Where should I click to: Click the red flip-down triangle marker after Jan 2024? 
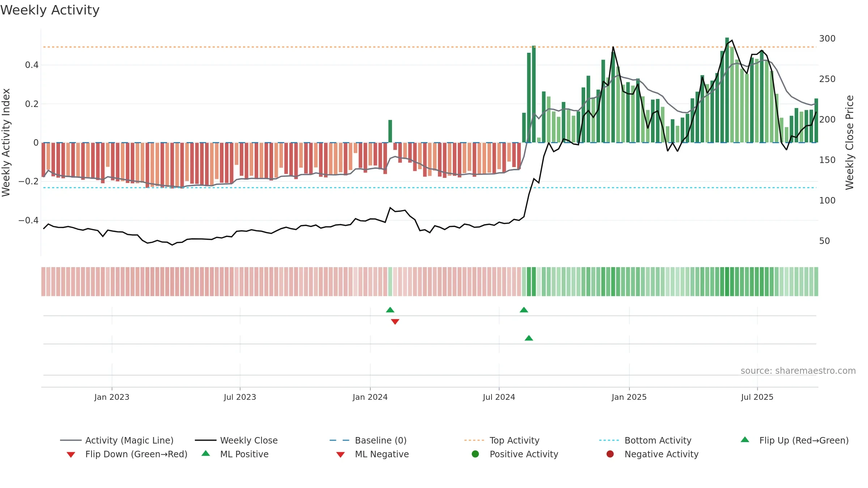(395, 322)
